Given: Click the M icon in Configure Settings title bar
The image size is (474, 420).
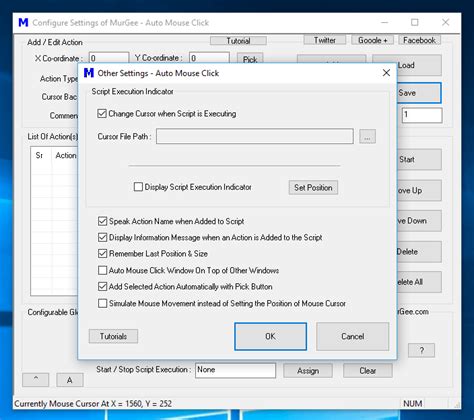Looking at the screenshot, I should (x=23, y=23).
